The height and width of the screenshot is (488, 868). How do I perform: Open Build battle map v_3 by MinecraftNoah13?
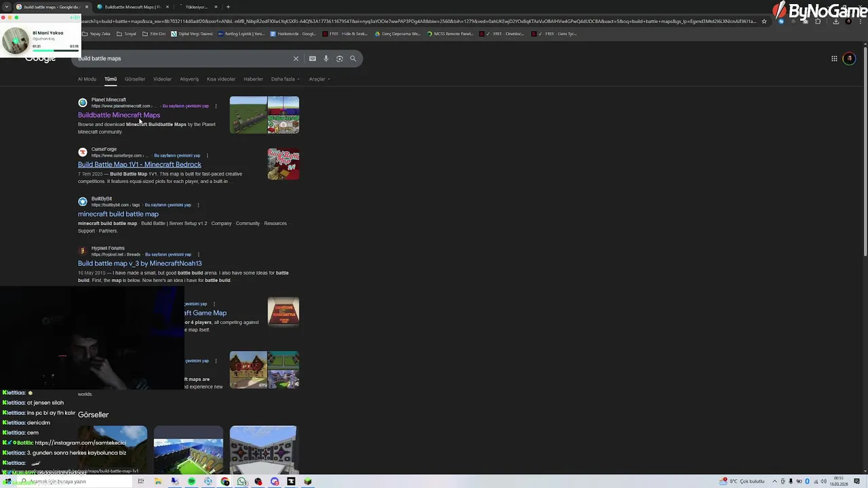tap(140, 264)
